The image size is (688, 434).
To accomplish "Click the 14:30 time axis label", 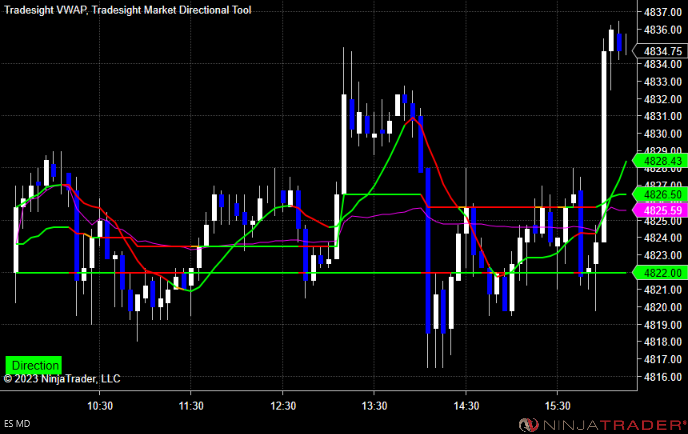I will 466,405.
